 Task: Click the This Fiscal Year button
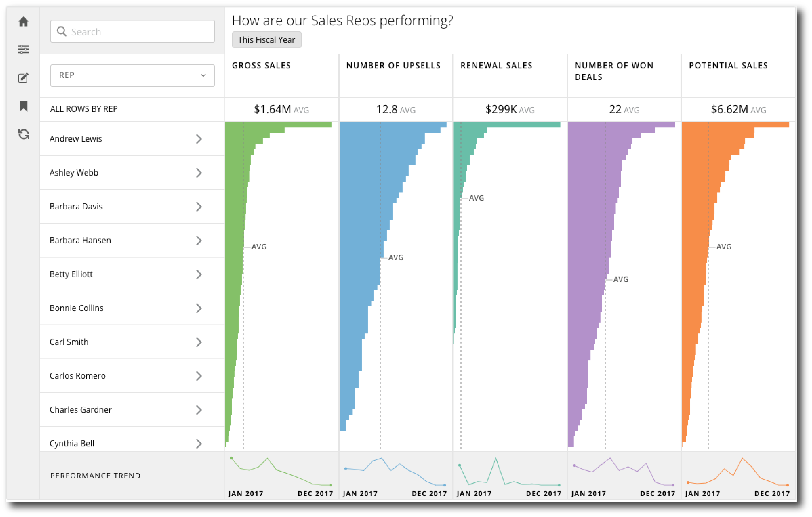(266, 40)
